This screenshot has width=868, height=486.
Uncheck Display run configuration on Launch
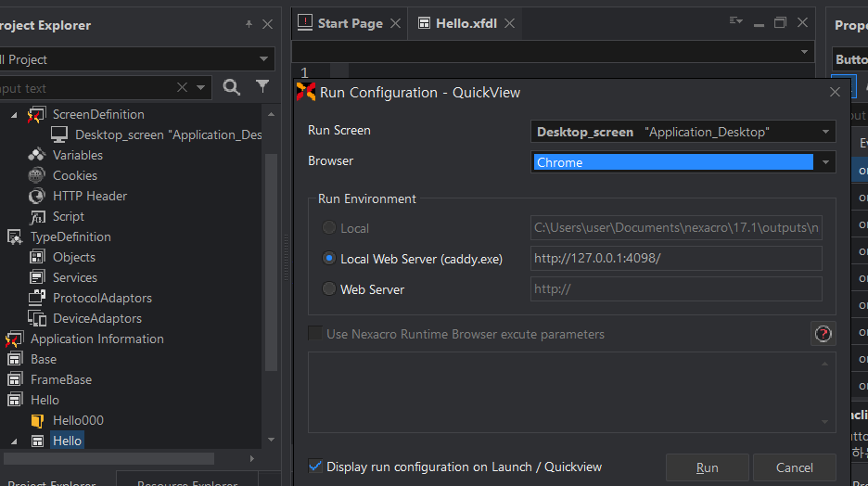315,467
